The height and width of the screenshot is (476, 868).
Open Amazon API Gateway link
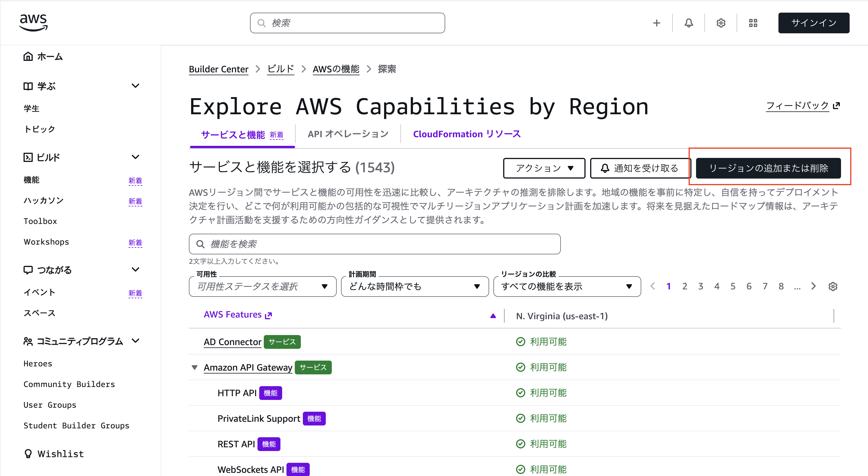[x=248, y=367]
